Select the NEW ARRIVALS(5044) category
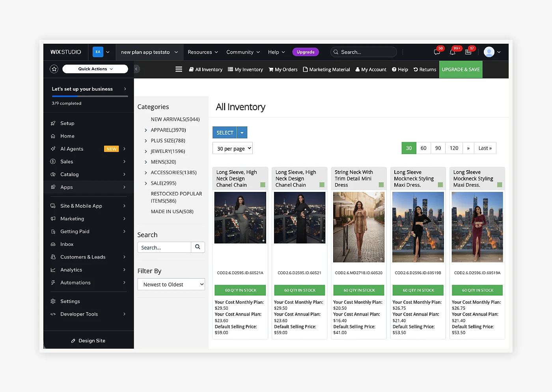Image resolution: width=552 pixels, height=392 pixels. tap(175, 119)
